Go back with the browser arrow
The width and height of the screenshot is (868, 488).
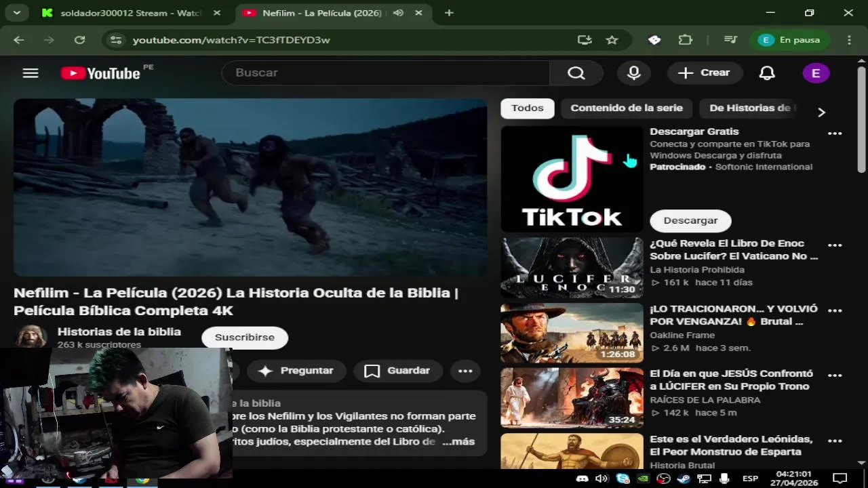(x=18, y=40)
